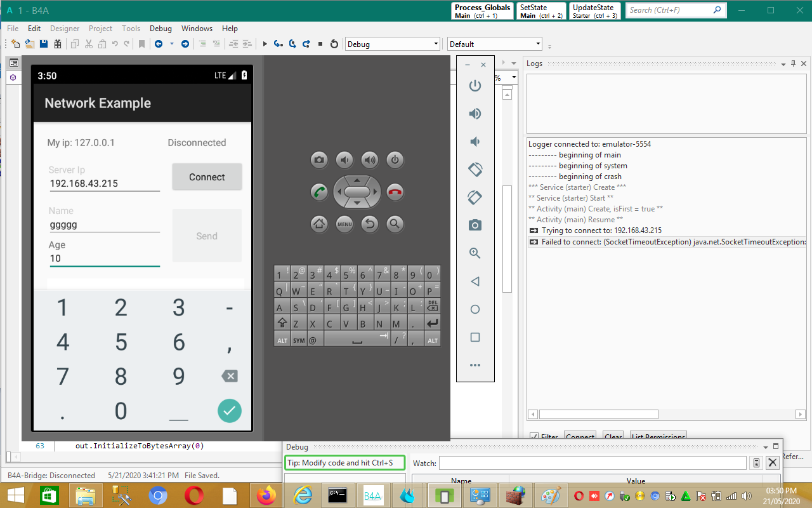The image size is (812, 508).
Task: Click the Age input field showing 10
Action: 104,258
